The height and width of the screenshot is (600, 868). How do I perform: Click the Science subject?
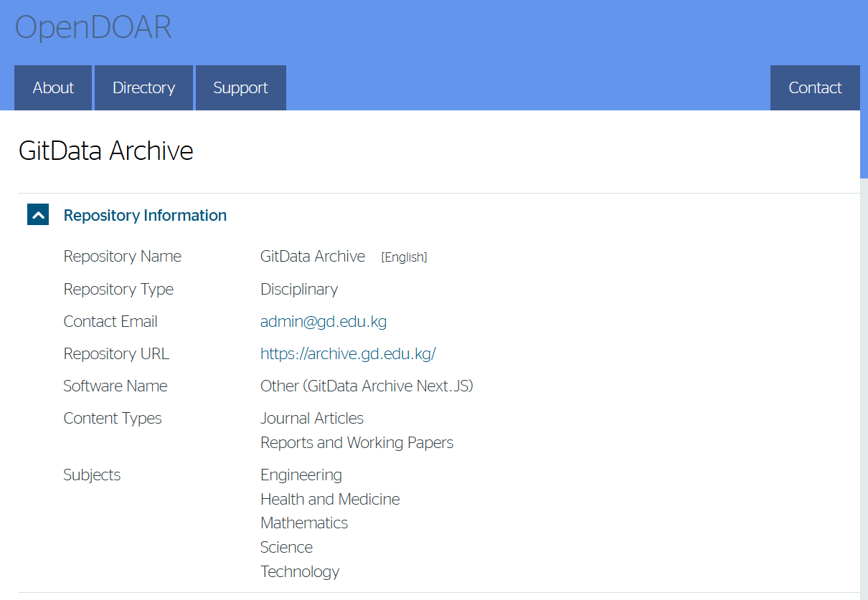tap(286, 547)
